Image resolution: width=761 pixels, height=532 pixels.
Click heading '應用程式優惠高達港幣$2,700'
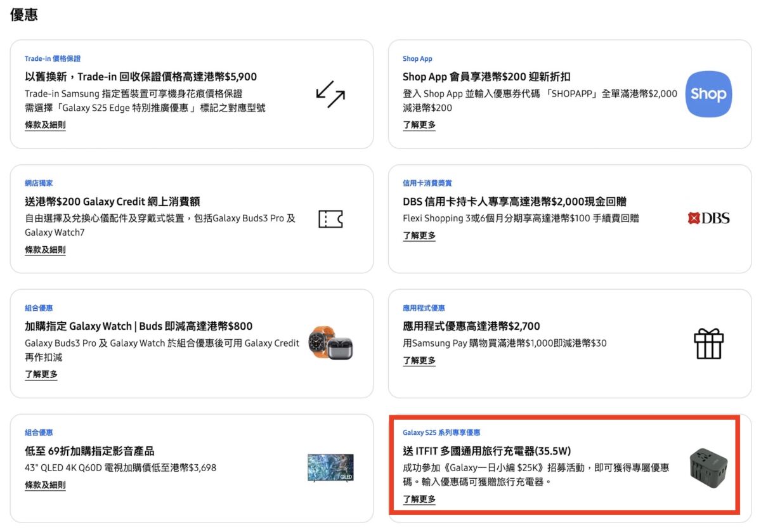[x=471, y=327]
